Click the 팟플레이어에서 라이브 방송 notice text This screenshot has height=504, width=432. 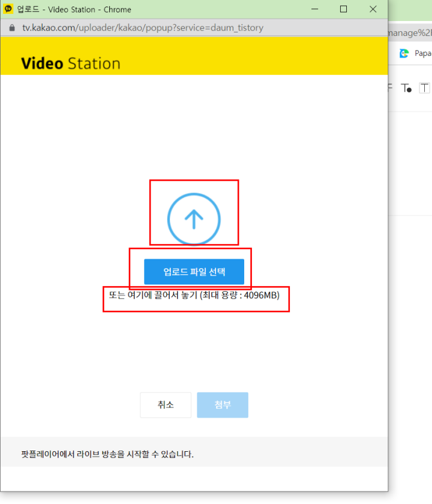[107, 454]
